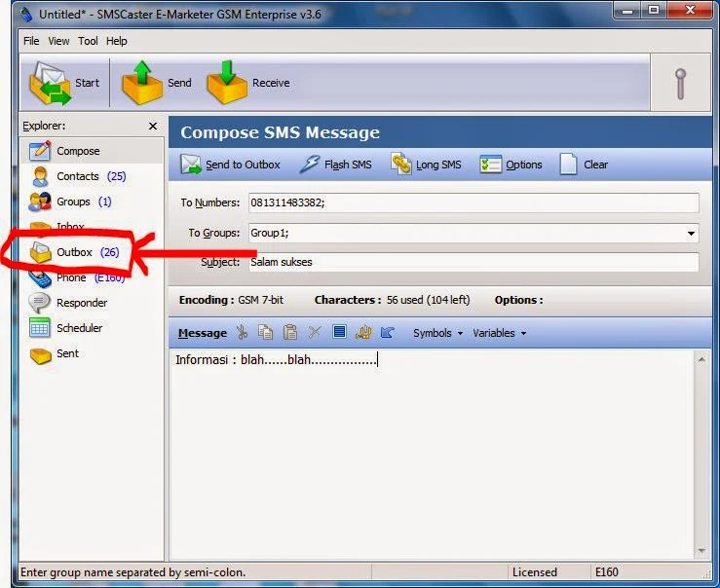Click the message scrollbar down arrow
Screen dimensions: 720x588
pos(701,550)
